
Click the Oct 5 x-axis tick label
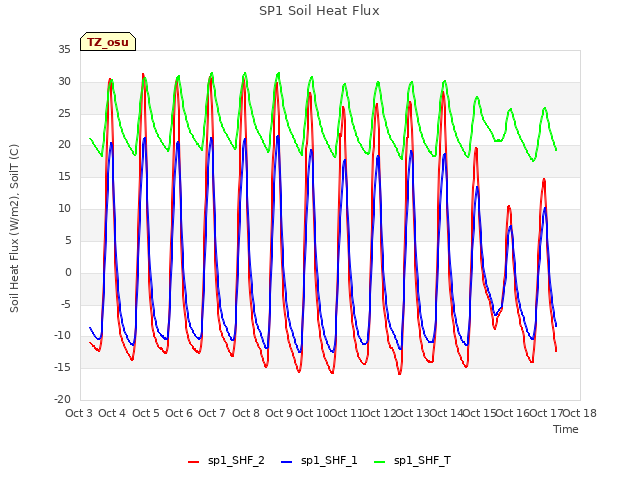tap(146, 413)
